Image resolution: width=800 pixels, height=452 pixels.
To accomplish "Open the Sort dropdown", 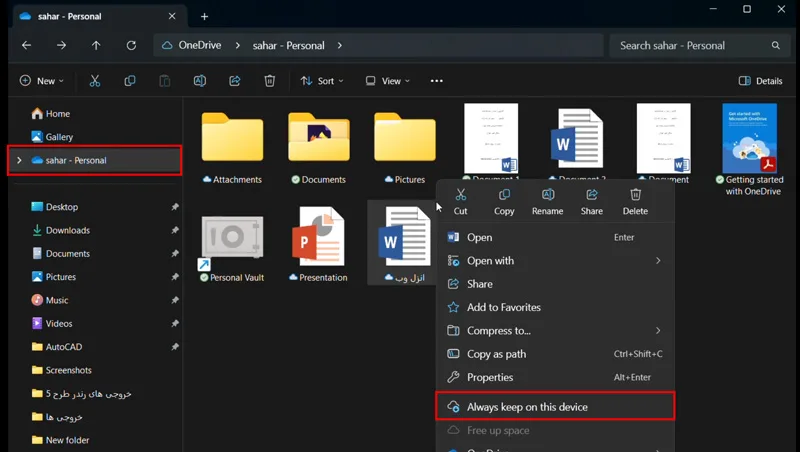I will (322, 81).
